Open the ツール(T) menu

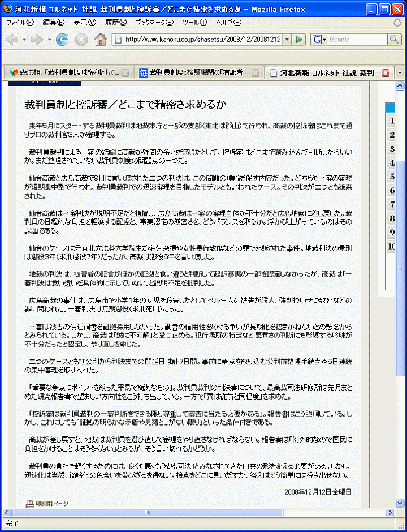click(194, 23)
